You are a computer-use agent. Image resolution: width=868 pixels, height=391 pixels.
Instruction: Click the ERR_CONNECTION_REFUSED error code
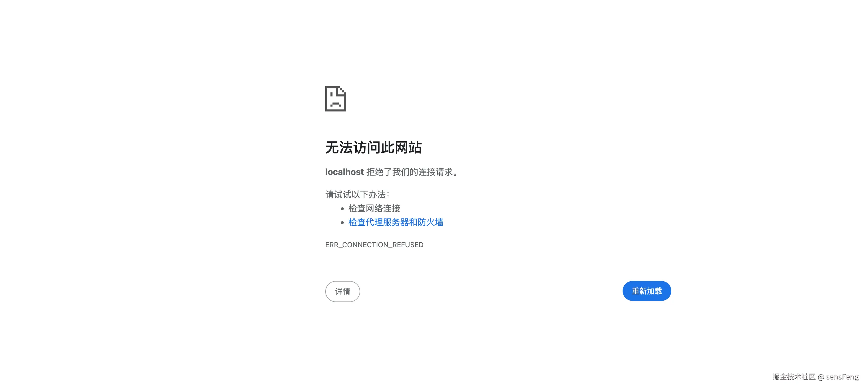[x=374, y=245]
